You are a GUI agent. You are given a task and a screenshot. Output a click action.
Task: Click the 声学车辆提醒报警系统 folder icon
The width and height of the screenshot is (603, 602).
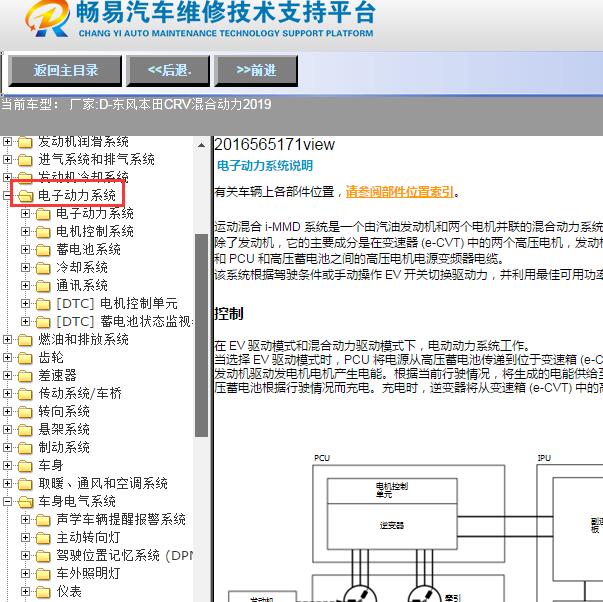coord(43,520)
